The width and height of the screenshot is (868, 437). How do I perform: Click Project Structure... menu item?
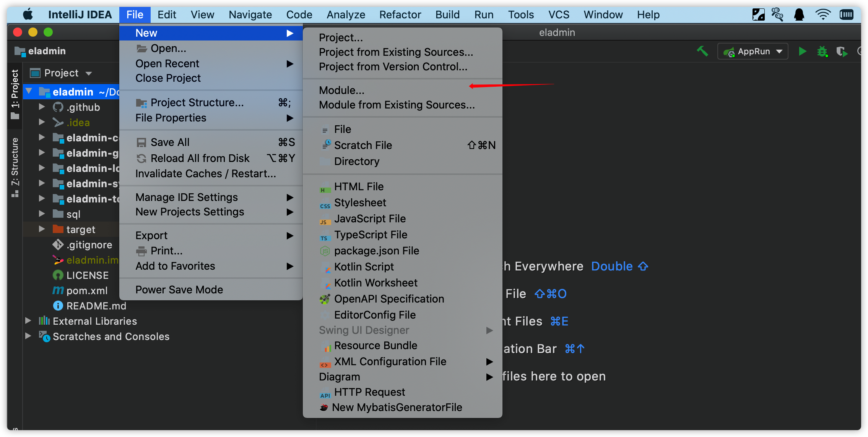(211, 102)
